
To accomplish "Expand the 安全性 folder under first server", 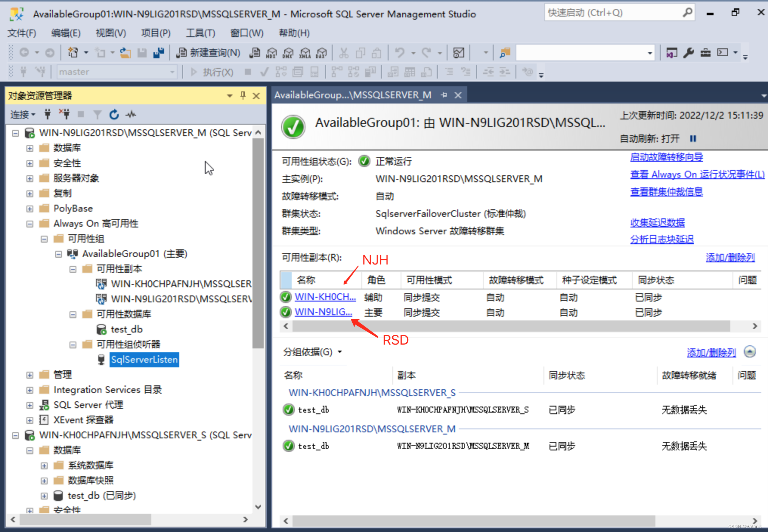I will 29,163.
